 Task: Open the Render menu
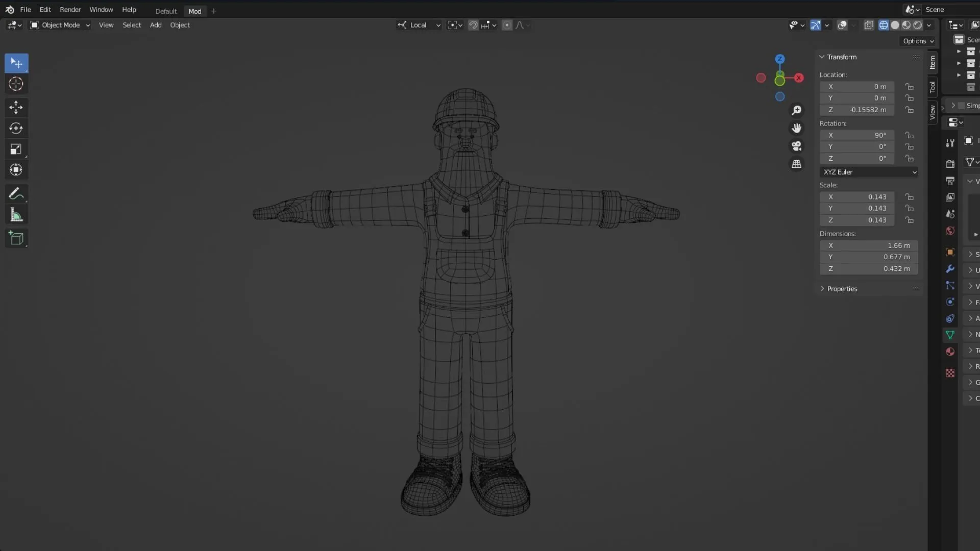(70, 9)
